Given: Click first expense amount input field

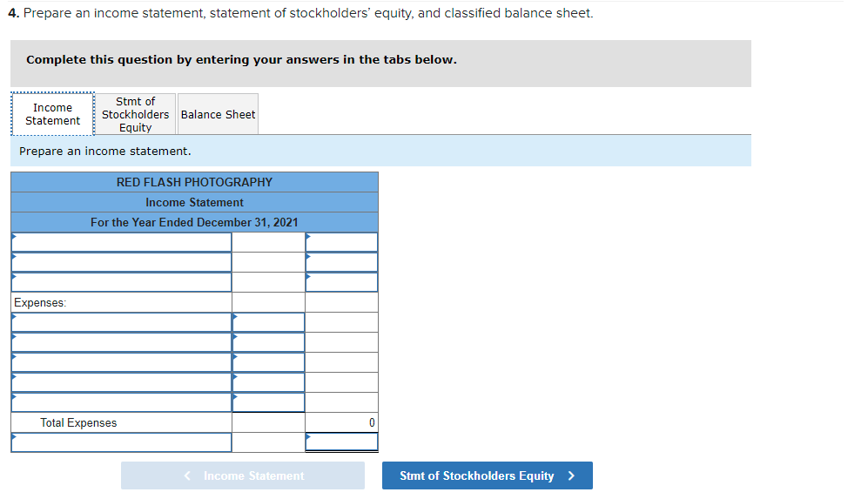Looking at the screenshot, I should [268, 322].
